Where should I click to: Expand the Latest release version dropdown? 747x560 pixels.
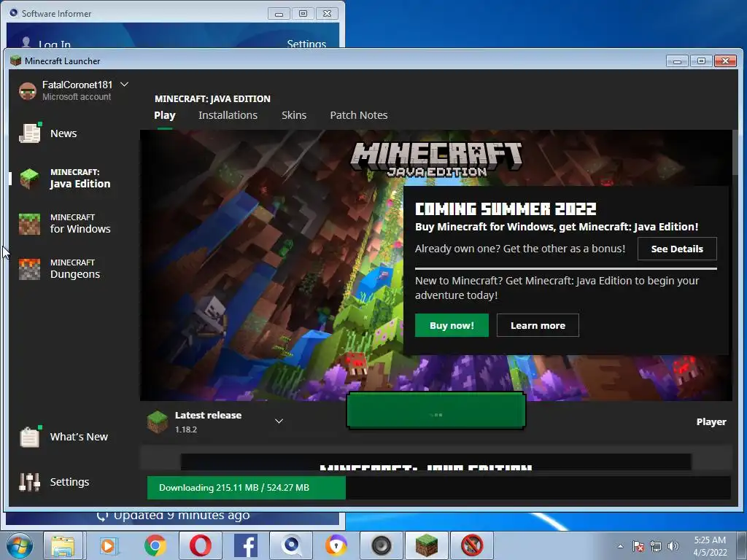(x=279, y=421)
